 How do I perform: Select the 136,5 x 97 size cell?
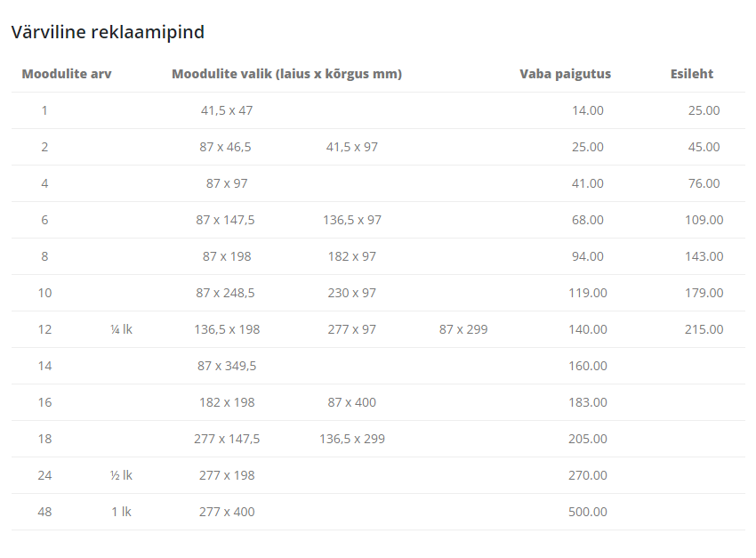click(x=352, y=220)
